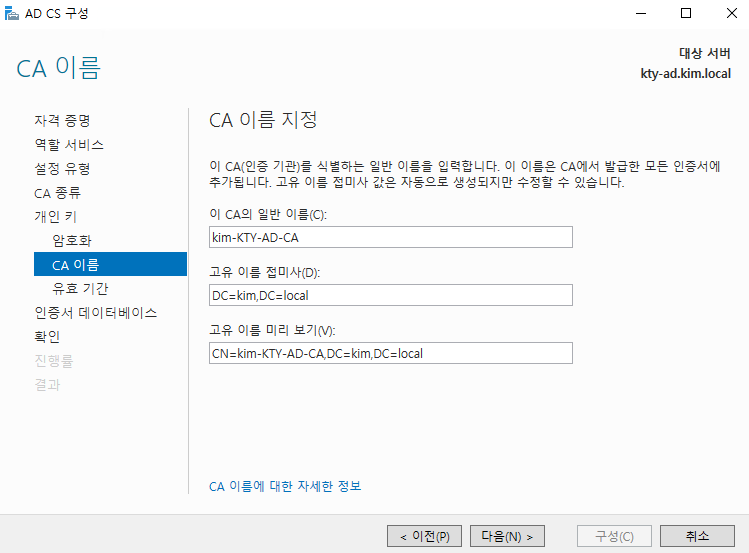749x553 pixels.
Task: Click the 고유 이름 접미사 input field
Action: tap(391, 295)
